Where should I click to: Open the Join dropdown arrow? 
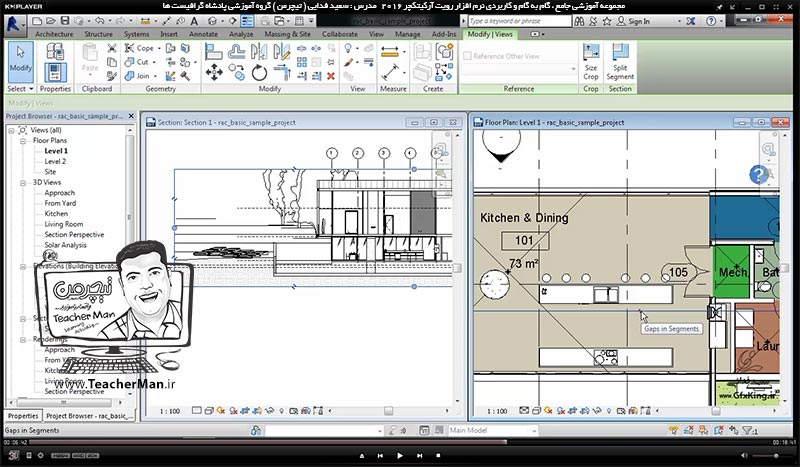coord(155,76)
